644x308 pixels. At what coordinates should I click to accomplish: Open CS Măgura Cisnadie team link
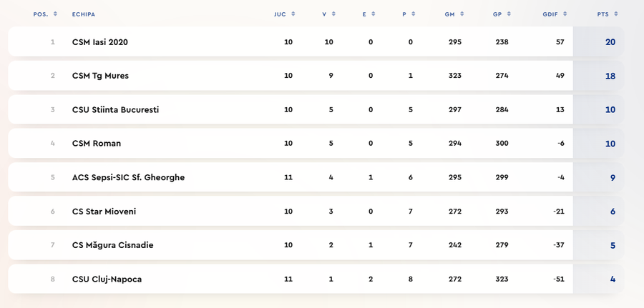(x=112, y=245)
